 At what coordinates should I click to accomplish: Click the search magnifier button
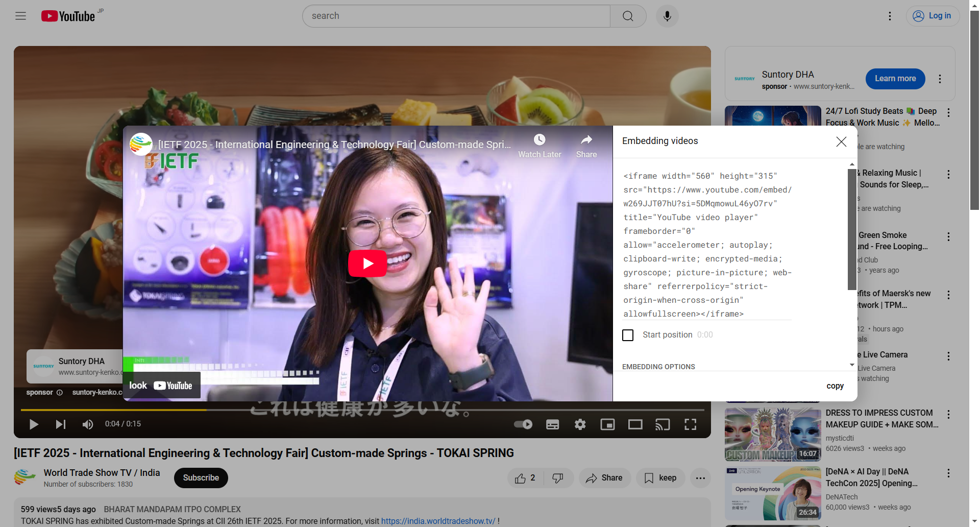coord(628,16)
